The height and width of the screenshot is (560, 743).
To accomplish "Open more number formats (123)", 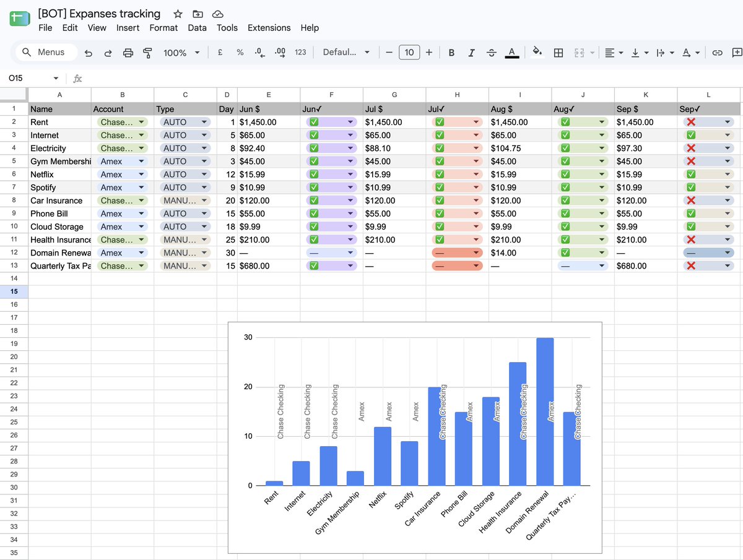I will [x=300, y=53].
